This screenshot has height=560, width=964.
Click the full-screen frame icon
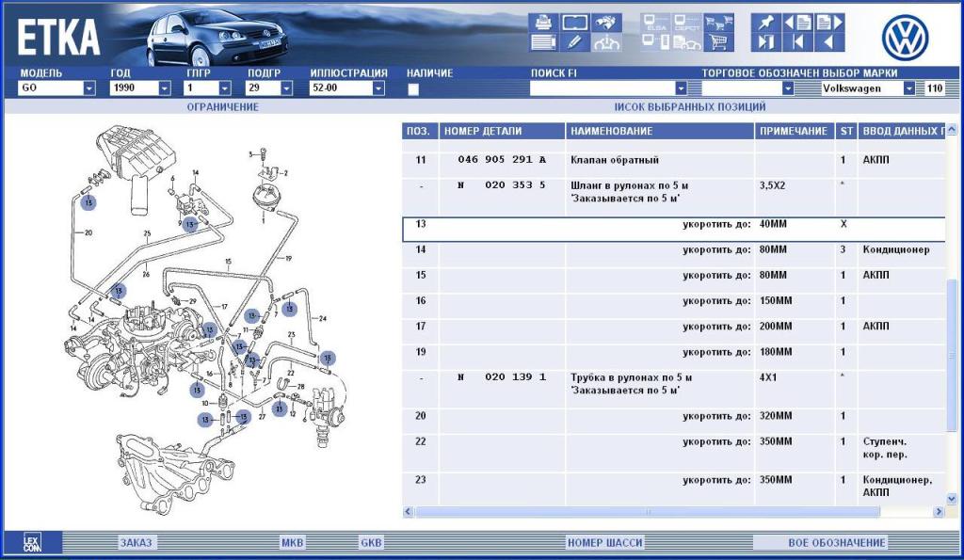[x=575, y=23]
